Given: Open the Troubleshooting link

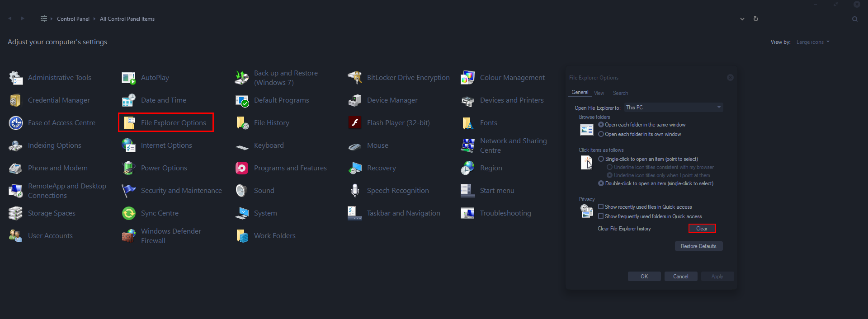Looking at the screenshot, I should [505, 213].
